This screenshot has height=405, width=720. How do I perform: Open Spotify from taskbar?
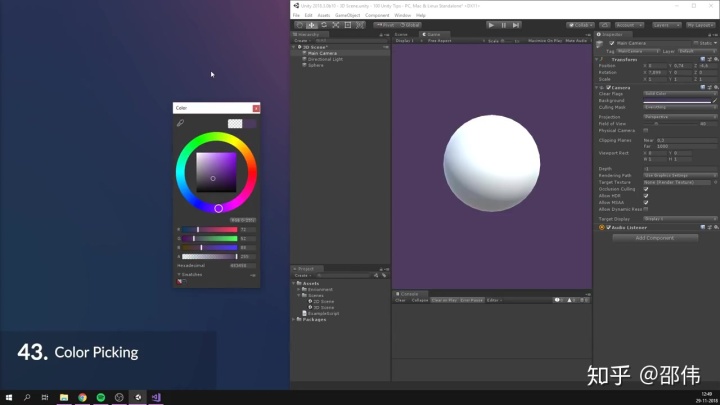click(101, 397)
